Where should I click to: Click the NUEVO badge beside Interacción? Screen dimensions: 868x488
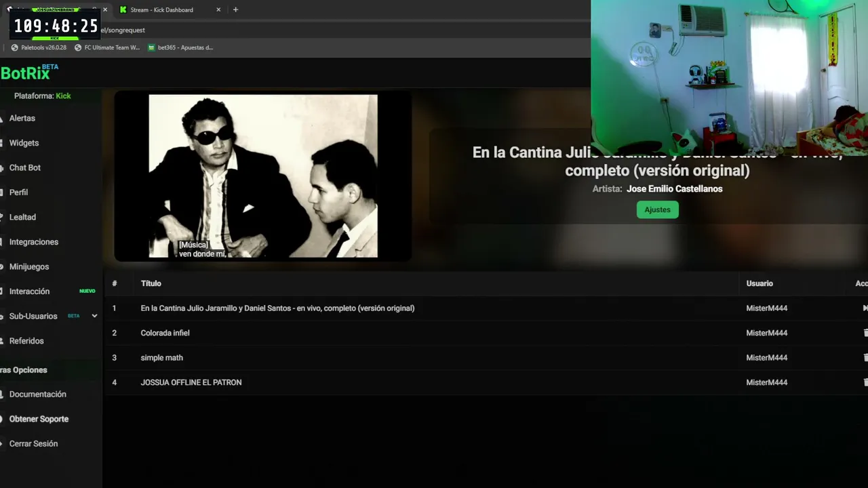87,291
